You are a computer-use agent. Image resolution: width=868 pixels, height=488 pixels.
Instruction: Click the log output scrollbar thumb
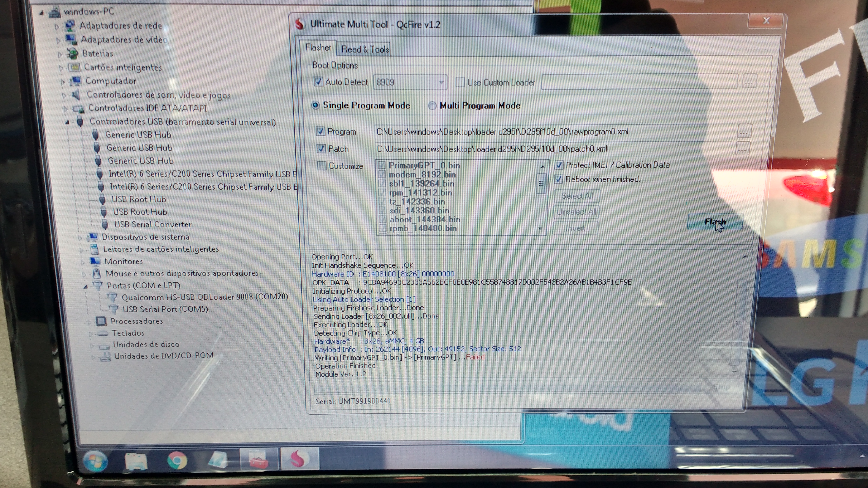click(738, 322)
